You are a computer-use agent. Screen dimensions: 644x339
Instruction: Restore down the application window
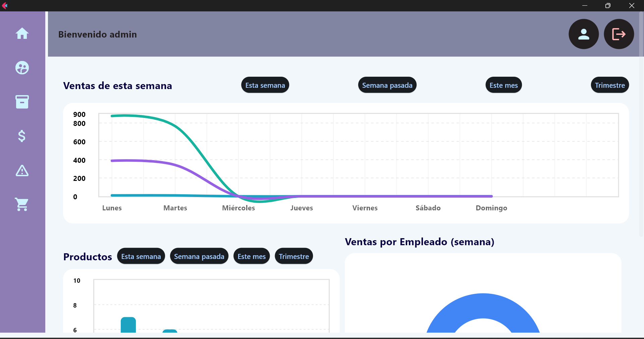pyautogui.click(x=608, y=6)
